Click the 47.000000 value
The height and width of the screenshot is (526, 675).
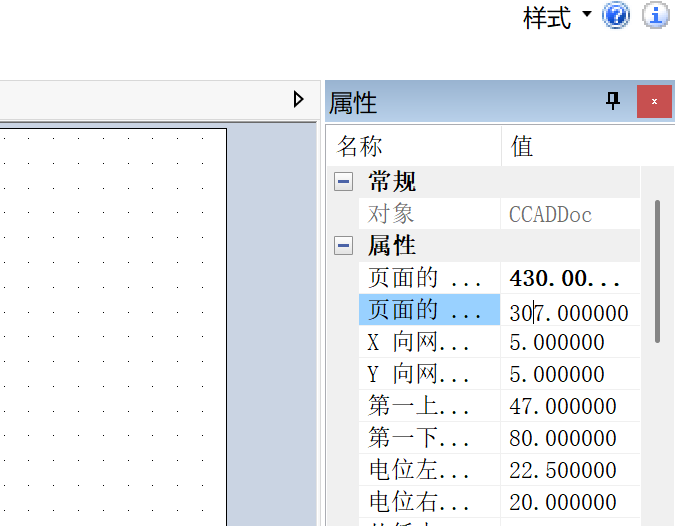click(x=570, y=406)
